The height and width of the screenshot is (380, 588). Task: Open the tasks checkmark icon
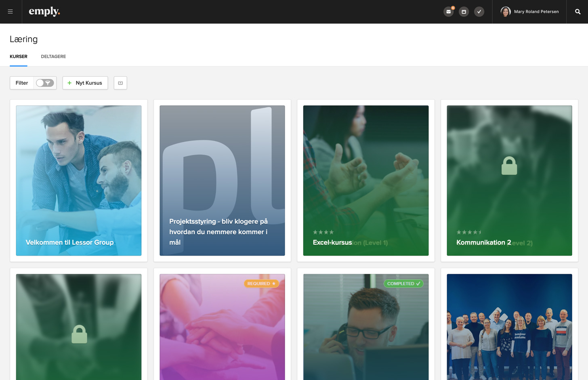479,12
